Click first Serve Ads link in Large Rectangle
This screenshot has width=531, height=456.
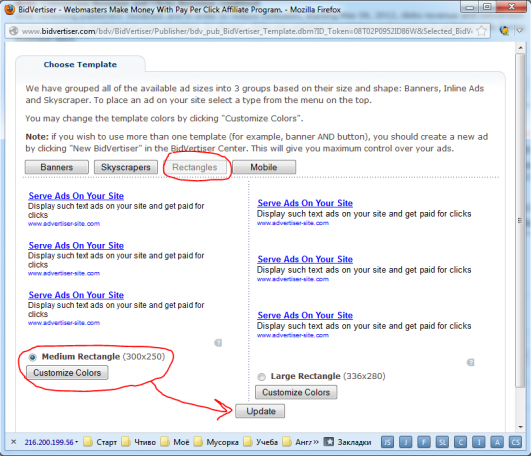pos(305,203)
